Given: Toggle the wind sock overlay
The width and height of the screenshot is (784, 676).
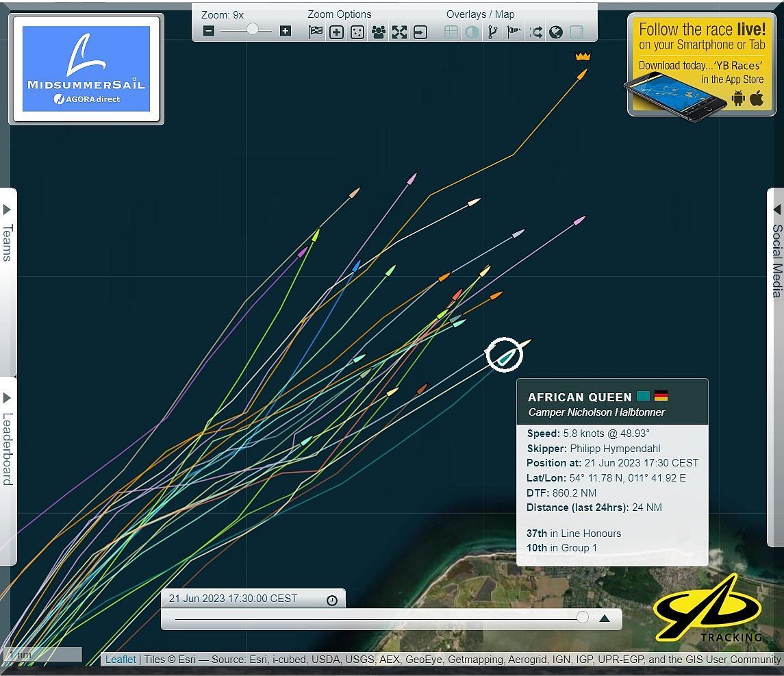Looking at the screenshot, I should pos(514,32).
